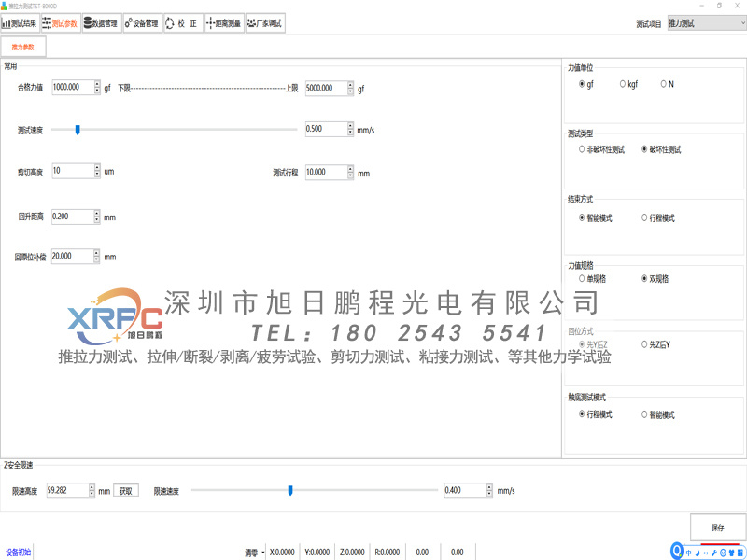Increase the 回原位补偿 value with the up arrow
Viewport: 747px width, 560px height.
click(x=97, y=253)
